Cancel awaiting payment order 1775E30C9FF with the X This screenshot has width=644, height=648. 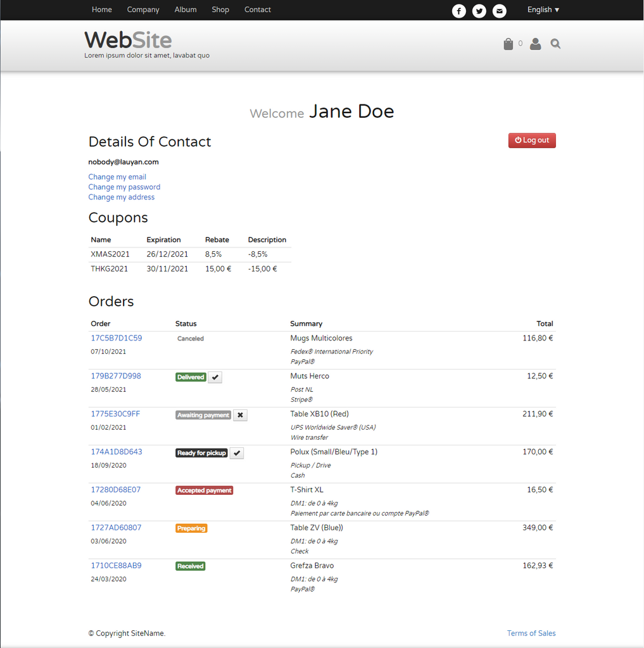point(240,415)
